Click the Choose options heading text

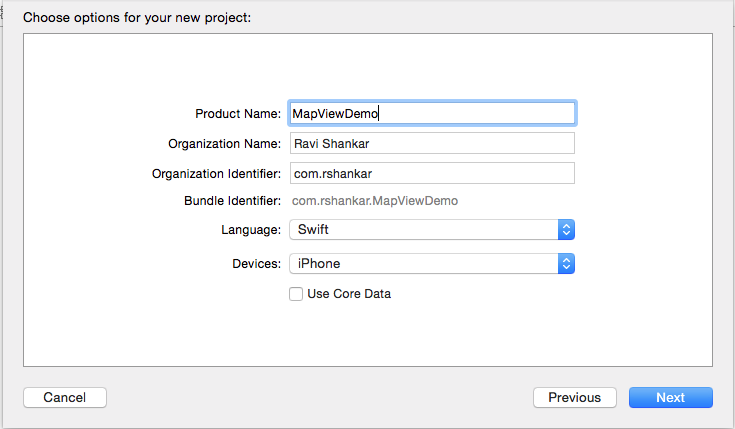point(137,18)
